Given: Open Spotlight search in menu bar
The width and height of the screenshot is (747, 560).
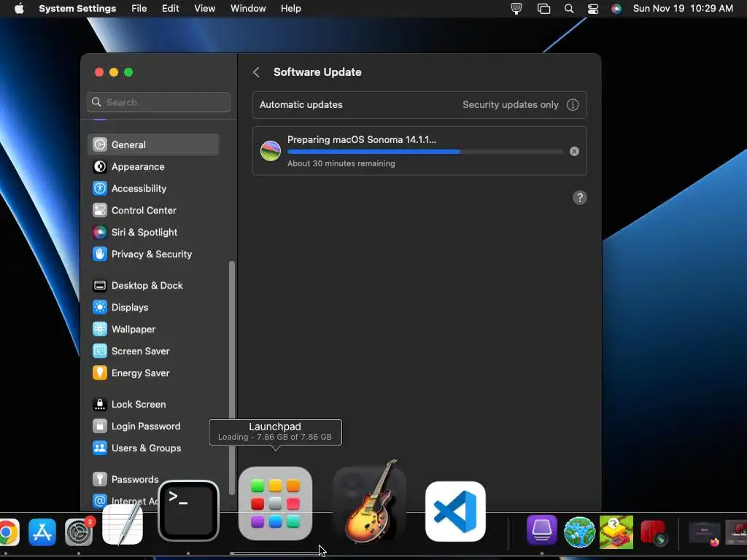Looking at the screenshot, I should [x=569, y=9].
